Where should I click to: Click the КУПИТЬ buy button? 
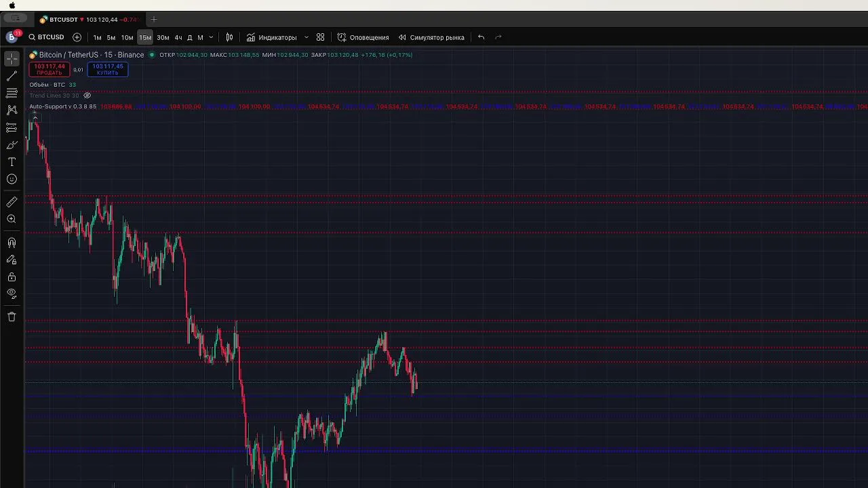pos(107,69)
